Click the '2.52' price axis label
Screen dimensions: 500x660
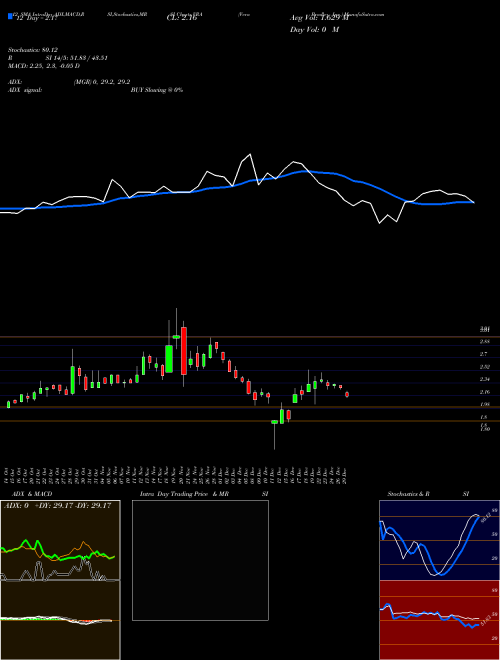(485, 367)
